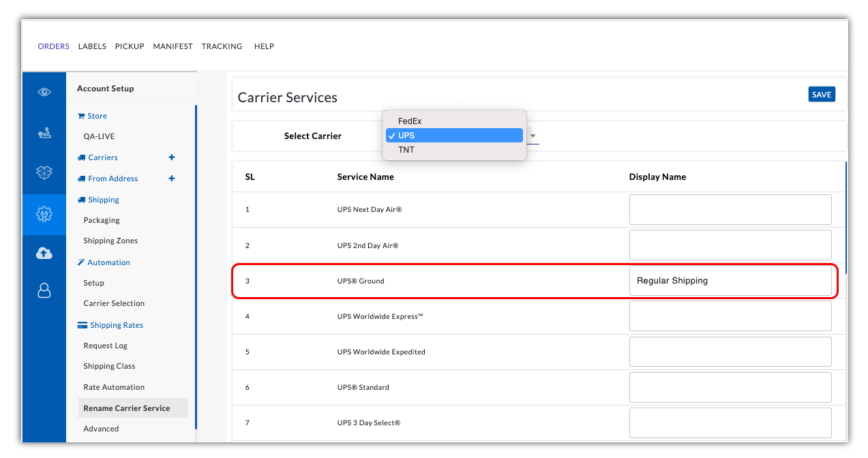Viewport: 868px width, 458px height.
Task: Open the Shipping Class page
Action: click(109, 366)
